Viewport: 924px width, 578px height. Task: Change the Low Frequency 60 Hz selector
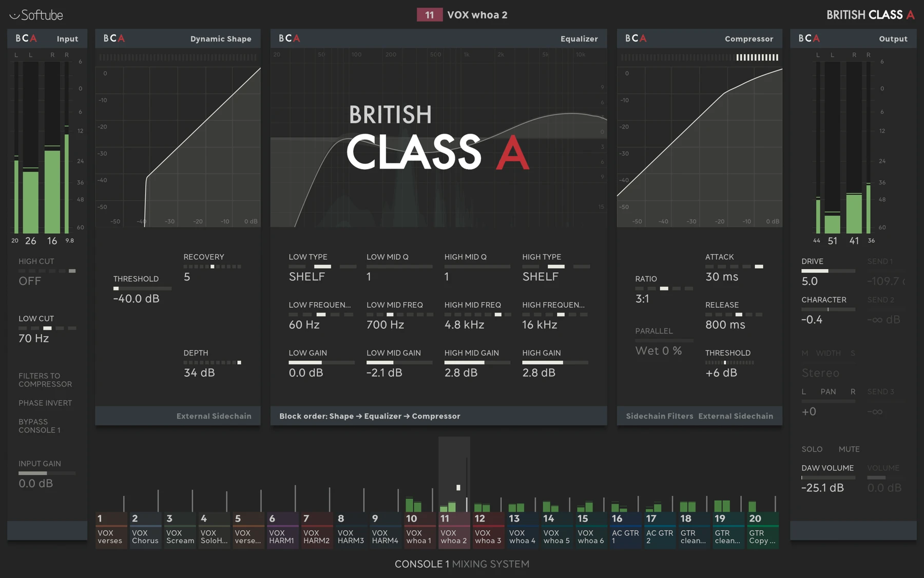[321, 314]
